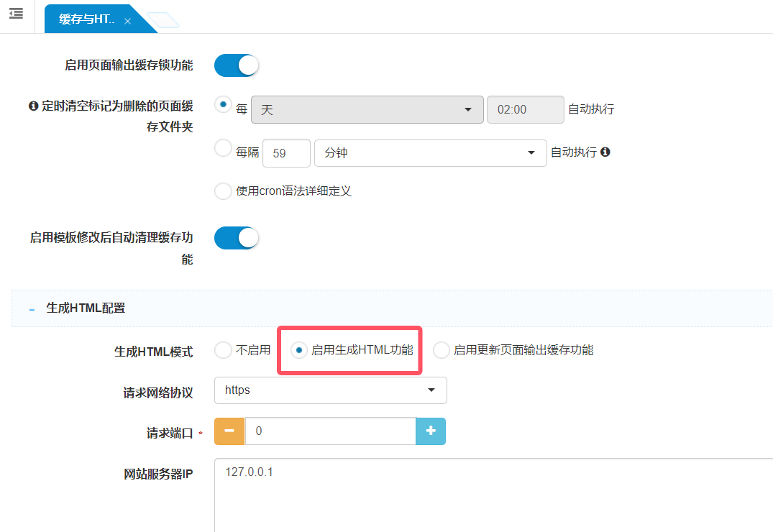773x532 pixels.
Task: Select 不启用 for HTML generation mode
Action: 223,350
